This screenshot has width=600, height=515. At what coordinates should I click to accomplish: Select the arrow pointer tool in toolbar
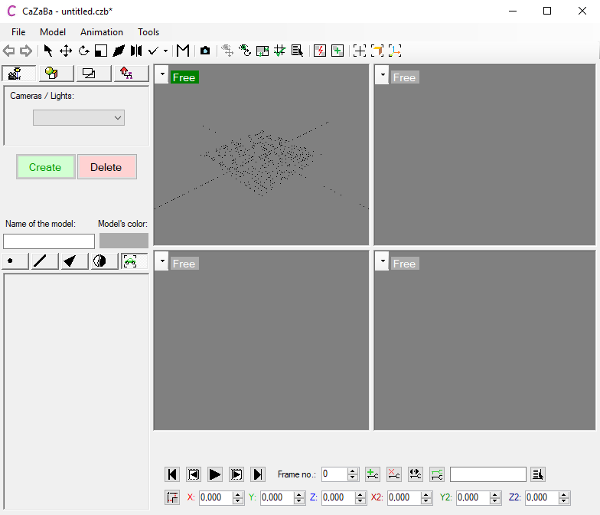pyautogui.click(x=48, y=50)
